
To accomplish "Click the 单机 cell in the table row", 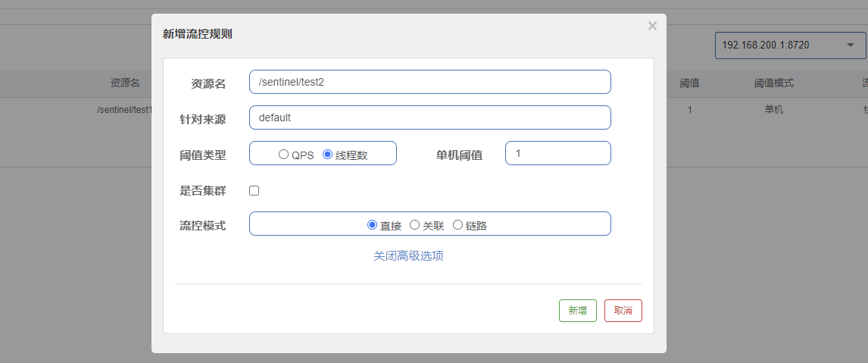I will point(773,110).
